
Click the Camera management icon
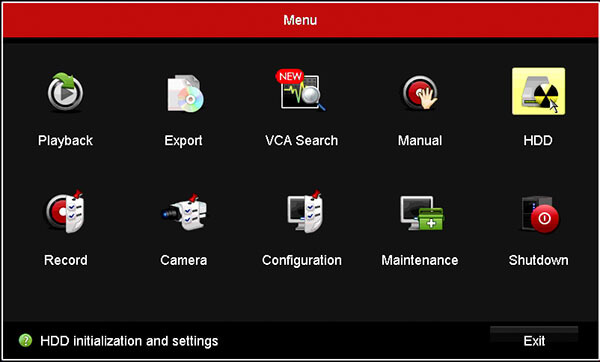click(x=184, y=212)
